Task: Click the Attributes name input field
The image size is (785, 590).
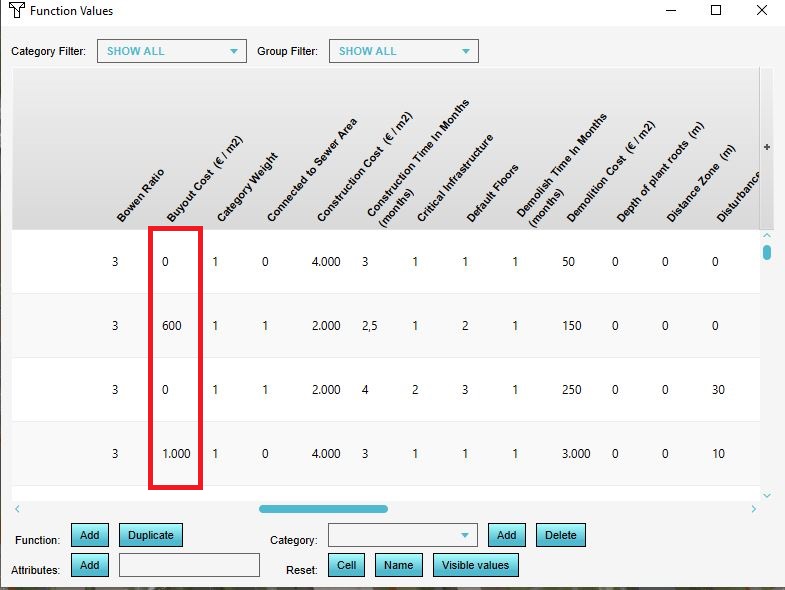Action: [x=189, y=565]
